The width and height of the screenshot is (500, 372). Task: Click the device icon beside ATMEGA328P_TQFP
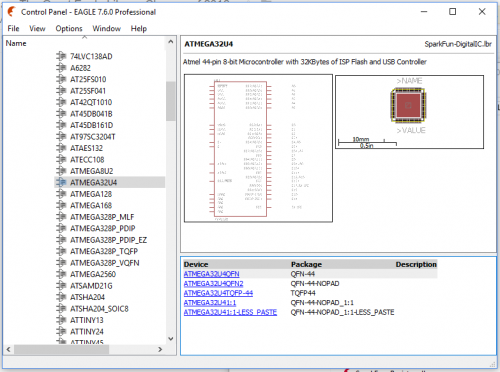pyautogui.click(x=61, y=251)
